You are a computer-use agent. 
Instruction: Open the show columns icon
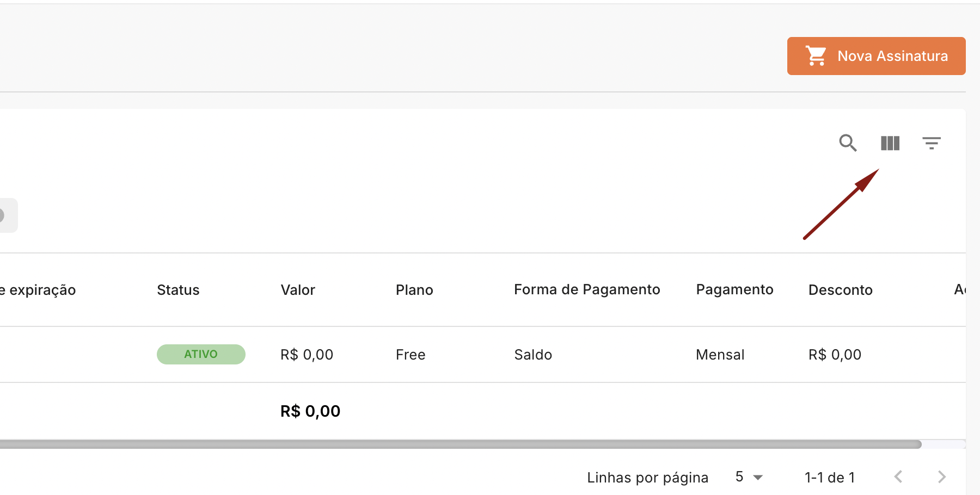890,143
